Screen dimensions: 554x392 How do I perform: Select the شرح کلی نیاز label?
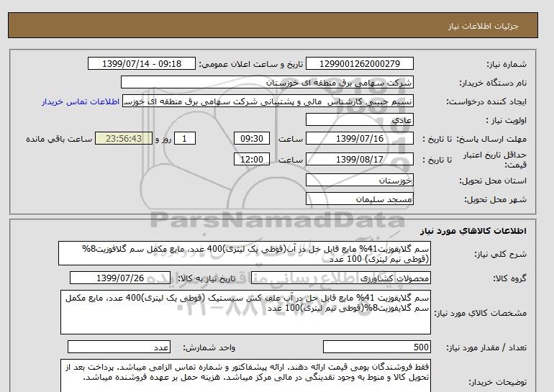point(500,255)
